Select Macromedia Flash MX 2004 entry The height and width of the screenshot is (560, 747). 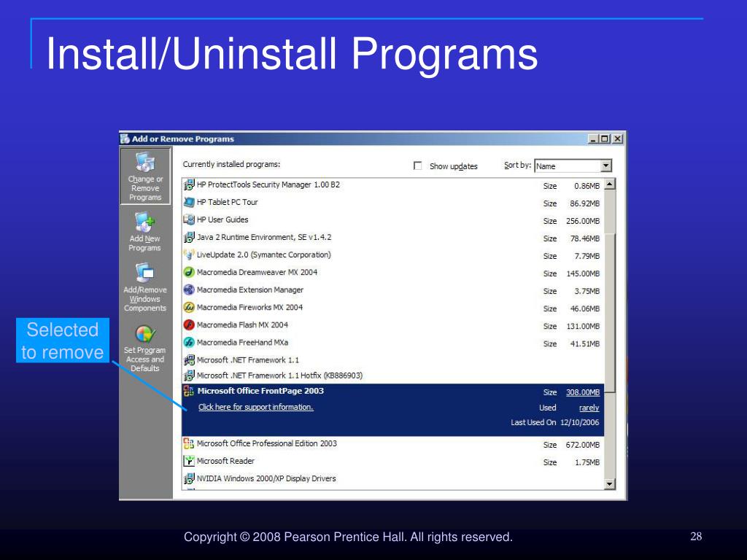point(393,324)
